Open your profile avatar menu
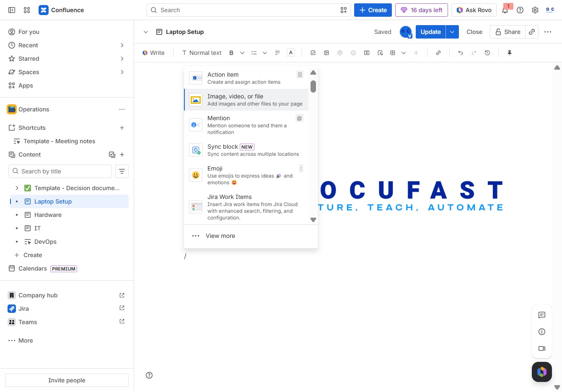 click(x=550, y=10)
